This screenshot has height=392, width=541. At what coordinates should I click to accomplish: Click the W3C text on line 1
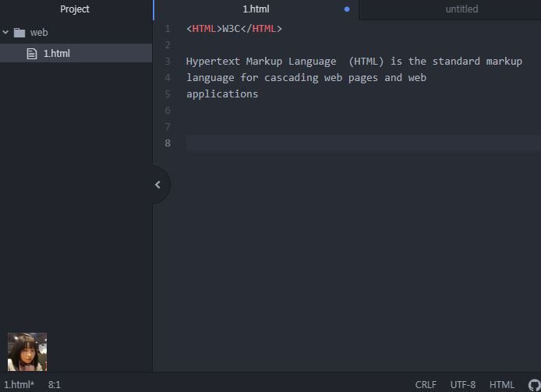coord(232,29)
